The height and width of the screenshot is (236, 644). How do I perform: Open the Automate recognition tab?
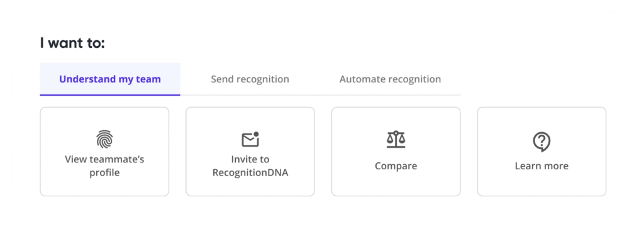coord(390,79)
